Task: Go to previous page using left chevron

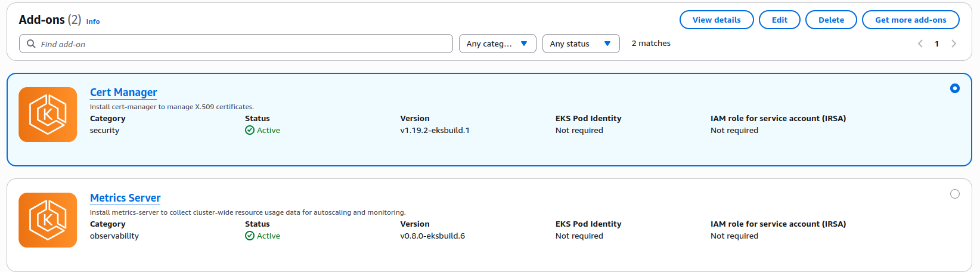Action: coord(920,44)
